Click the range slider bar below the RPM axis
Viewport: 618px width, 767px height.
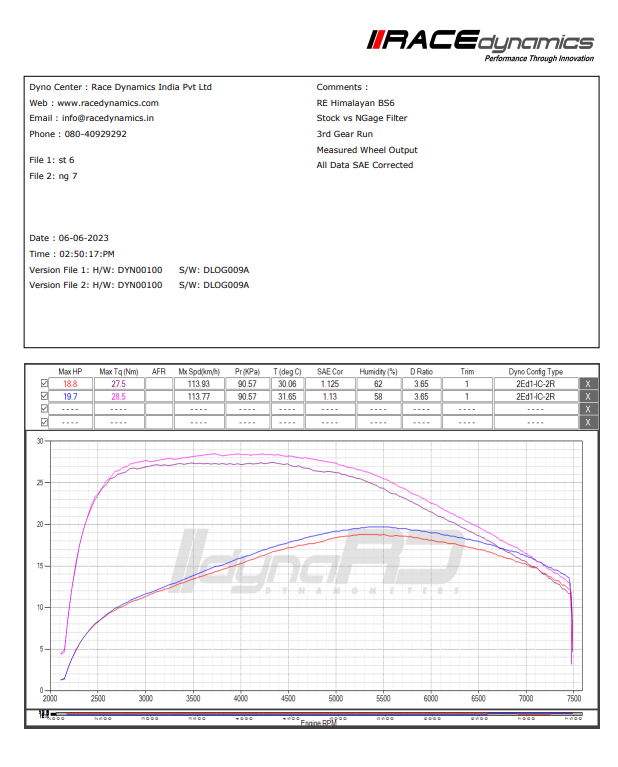tap(310, 716)
